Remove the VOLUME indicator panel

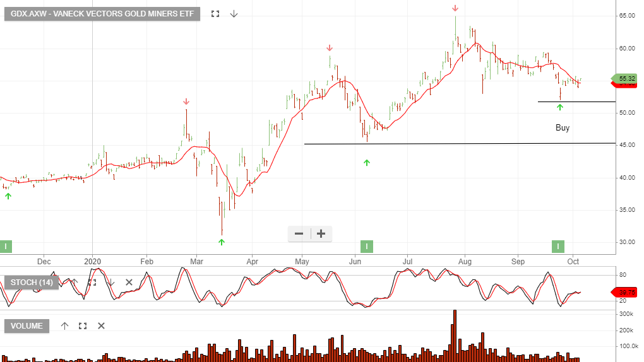(101, 326)
